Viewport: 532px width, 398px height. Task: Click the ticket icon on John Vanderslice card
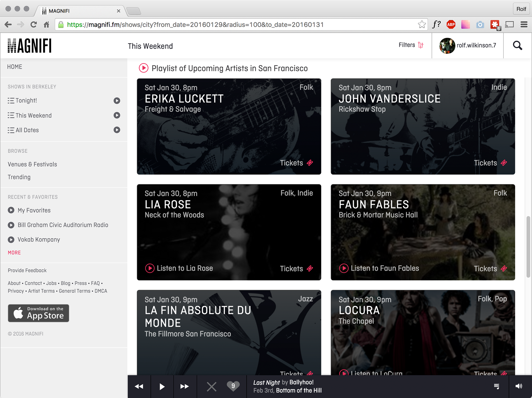pos(504,163)
